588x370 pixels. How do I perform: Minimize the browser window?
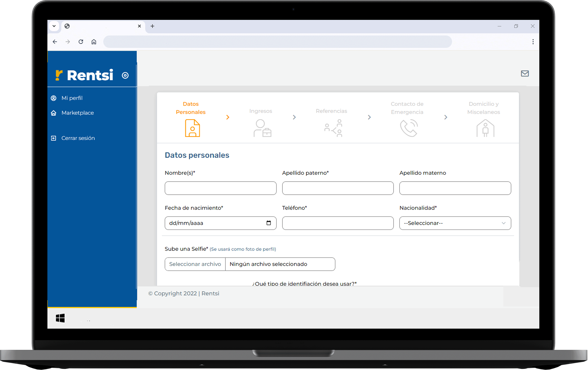coord(499,26)
